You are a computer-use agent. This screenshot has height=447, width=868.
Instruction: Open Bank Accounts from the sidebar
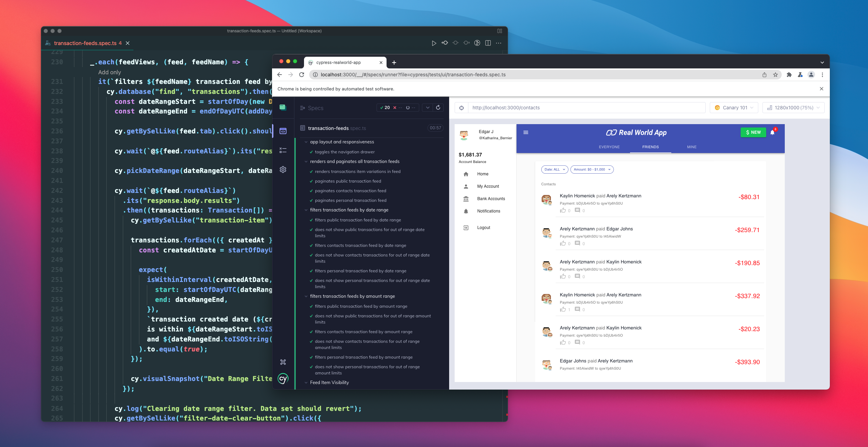pyautogui.click(x=491, y=198)
